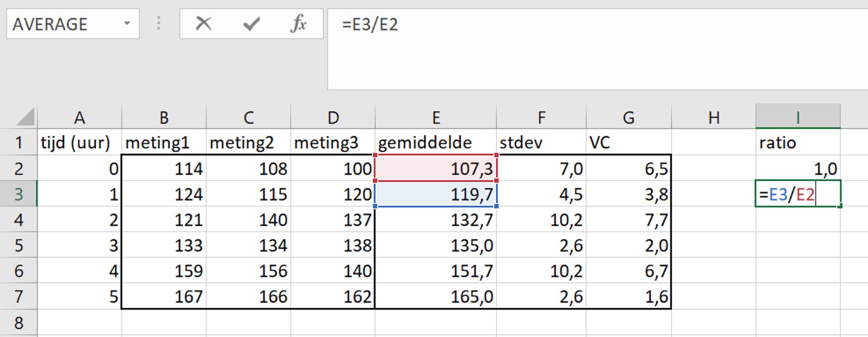The height and width of the screenshot is (337, 868).
Task: Select cell G7 with value 1,6
Action: tap(628, 296)
